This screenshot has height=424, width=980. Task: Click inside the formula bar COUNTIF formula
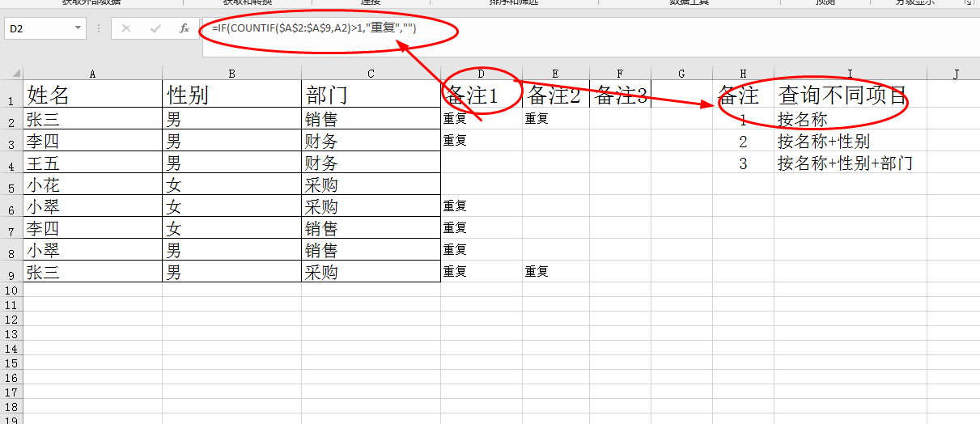point(313,28)
